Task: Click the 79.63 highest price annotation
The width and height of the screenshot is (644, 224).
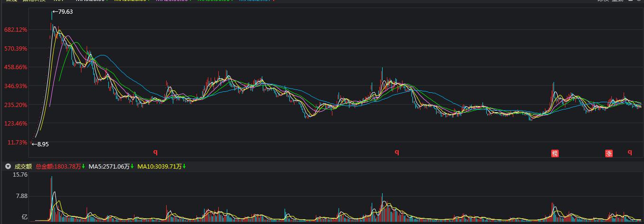Action: pyautogui.click(x=63, y=12)
